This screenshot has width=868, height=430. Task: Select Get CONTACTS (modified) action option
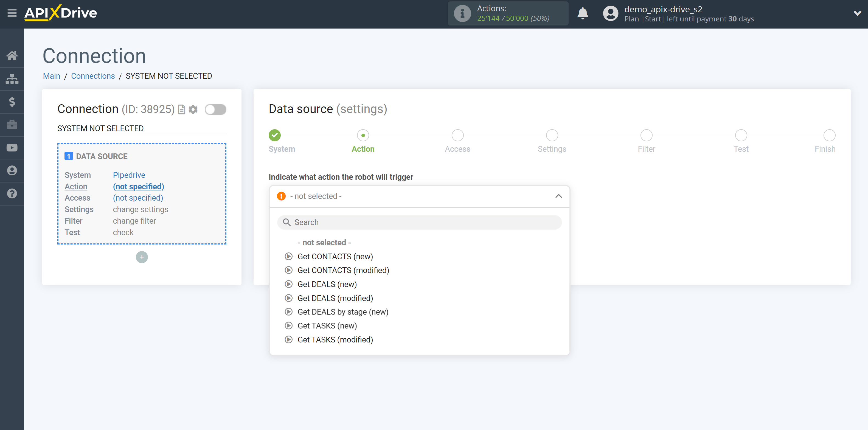tap(343, 270)
